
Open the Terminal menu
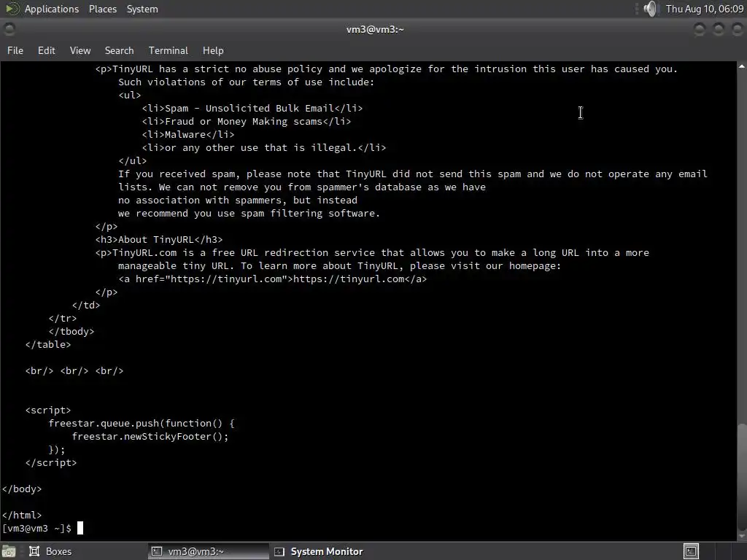pos(169,50)
